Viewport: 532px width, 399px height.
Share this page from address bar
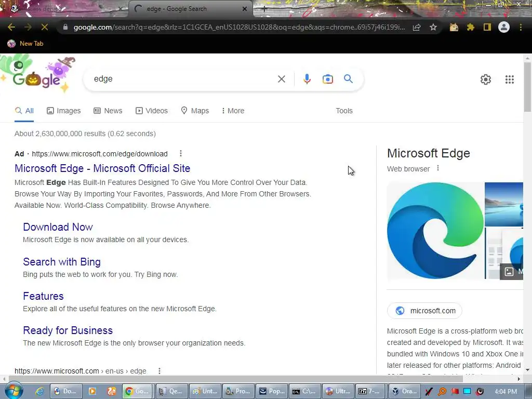[x=417, y=27]
